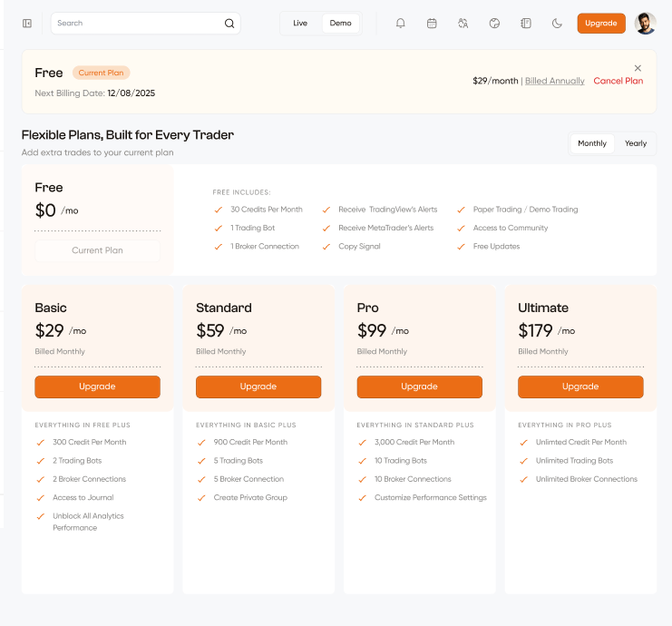Open the calendar icon in top bar
This screenshot has width=672, height=626.
point(432,24)
